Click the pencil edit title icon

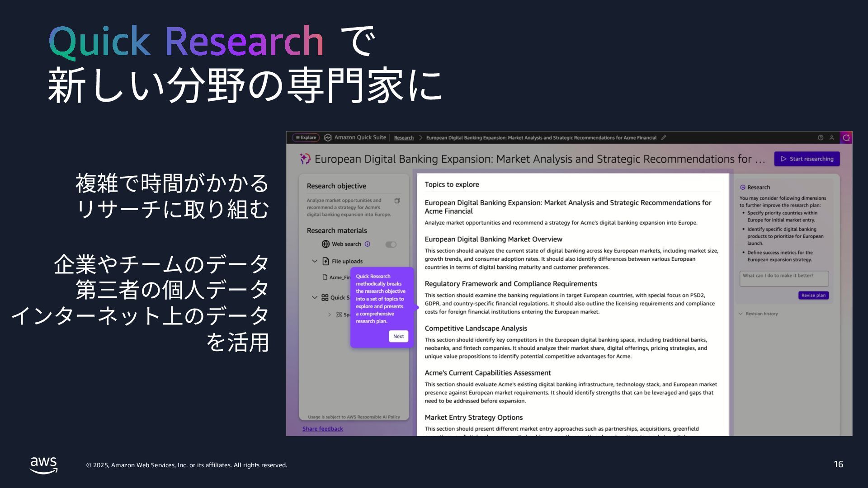pyautogui.click(x=664, y=138)
